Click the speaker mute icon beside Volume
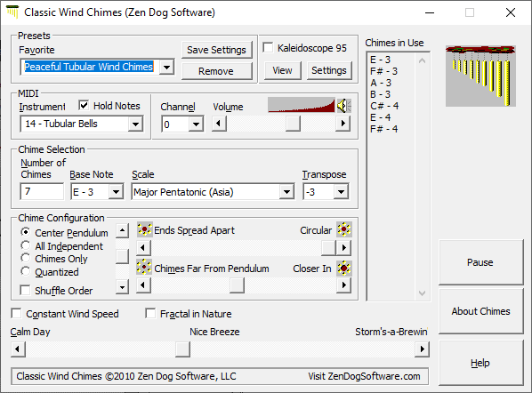The height and width of the screenshot is (393, 532). point(343,106)
